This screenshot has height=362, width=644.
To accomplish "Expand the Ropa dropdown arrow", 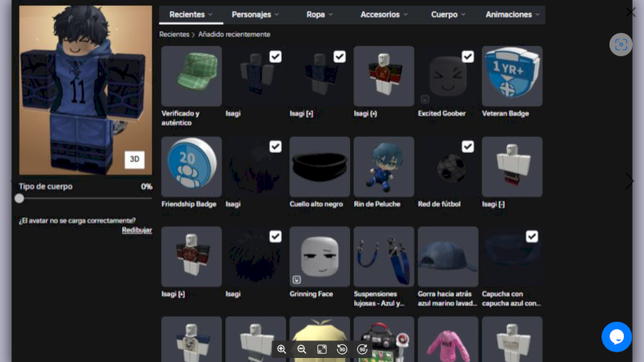I will 331,14.
